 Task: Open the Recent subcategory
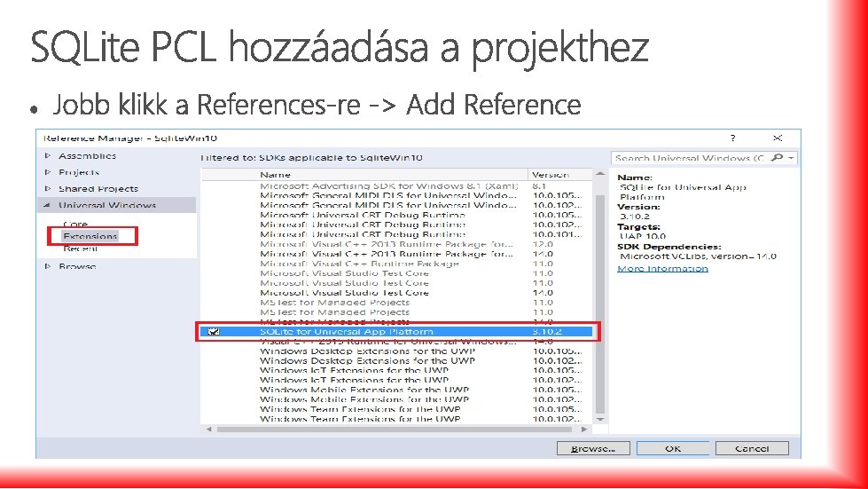tap(81, 248)
